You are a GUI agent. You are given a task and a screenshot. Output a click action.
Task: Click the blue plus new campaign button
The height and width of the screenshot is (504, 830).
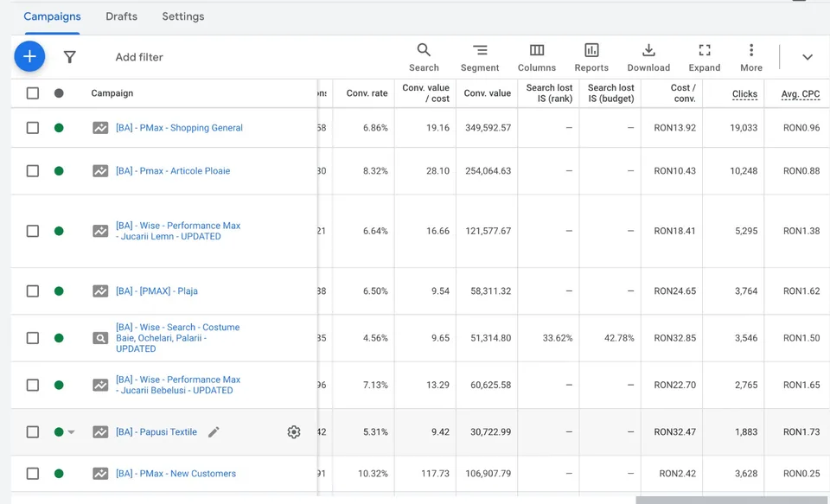(29, 56)
